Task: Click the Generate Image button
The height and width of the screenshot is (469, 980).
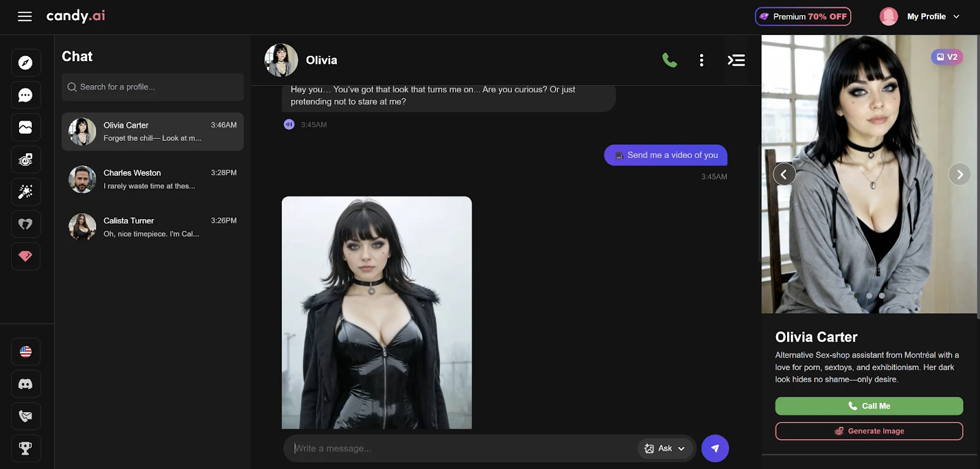Action: 869,431
